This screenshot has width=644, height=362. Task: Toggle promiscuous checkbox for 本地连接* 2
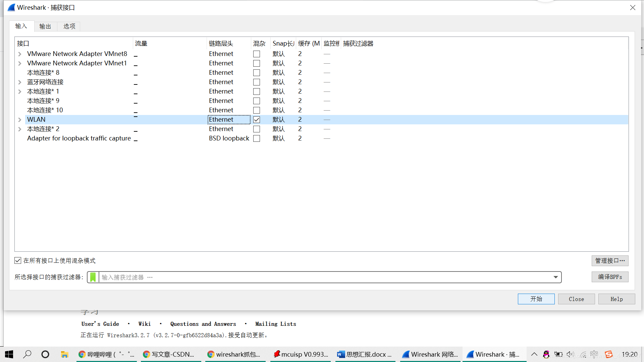pyautogui.click(x=257, y=129)
